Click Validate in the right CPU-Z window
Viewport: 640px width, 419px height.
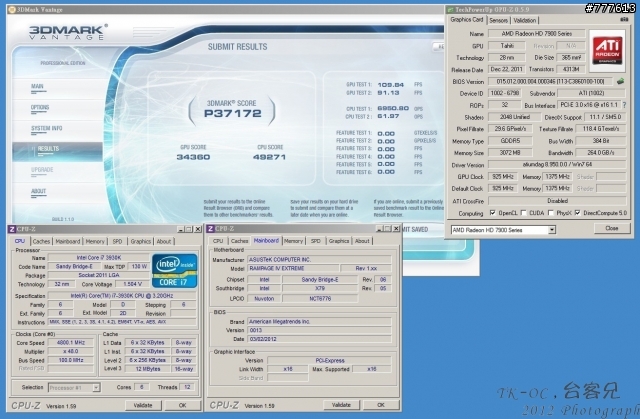[x=341, y=405]
